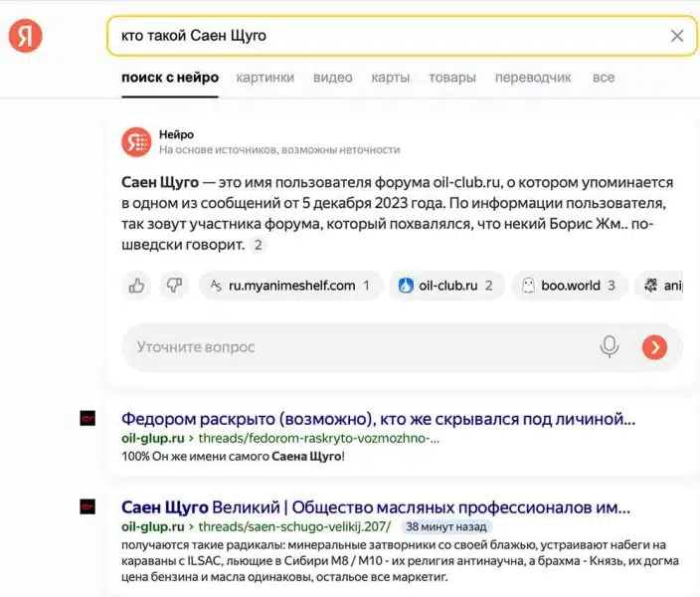The image size is (700, 597).
Task: Open path threads/saen-schugo-velikij.207/ link
Action: point(294,526)
